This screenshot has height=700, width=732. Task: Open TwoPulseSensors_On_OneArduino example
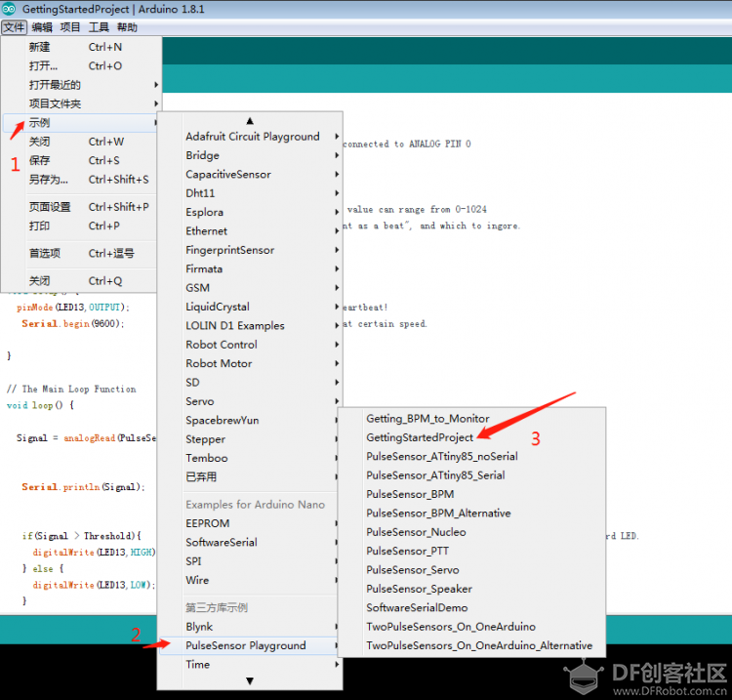pyautogui.click(x=471, y=627)
